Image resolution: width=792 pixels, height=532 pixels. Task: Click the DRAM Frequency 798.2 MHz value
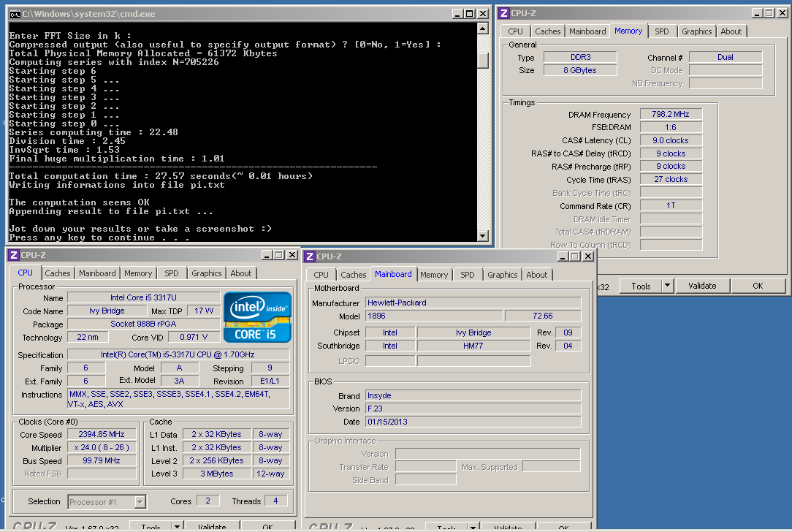[671, 114]
